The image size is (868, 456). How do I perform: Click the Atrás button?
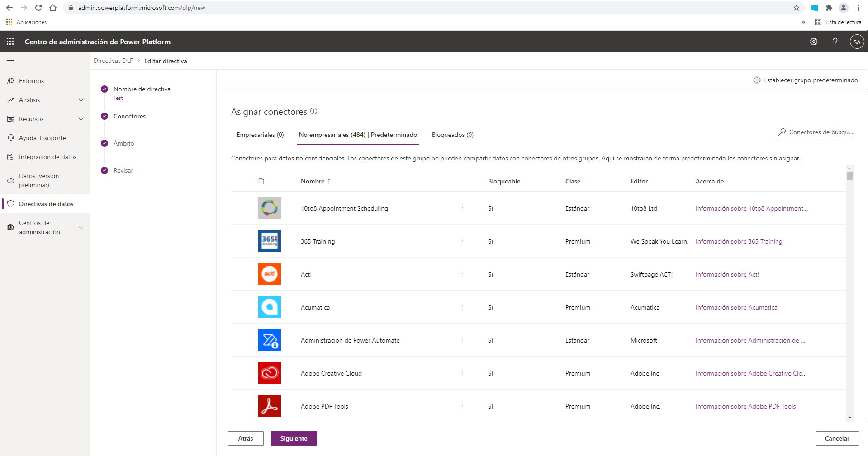[x=246, y=438]
